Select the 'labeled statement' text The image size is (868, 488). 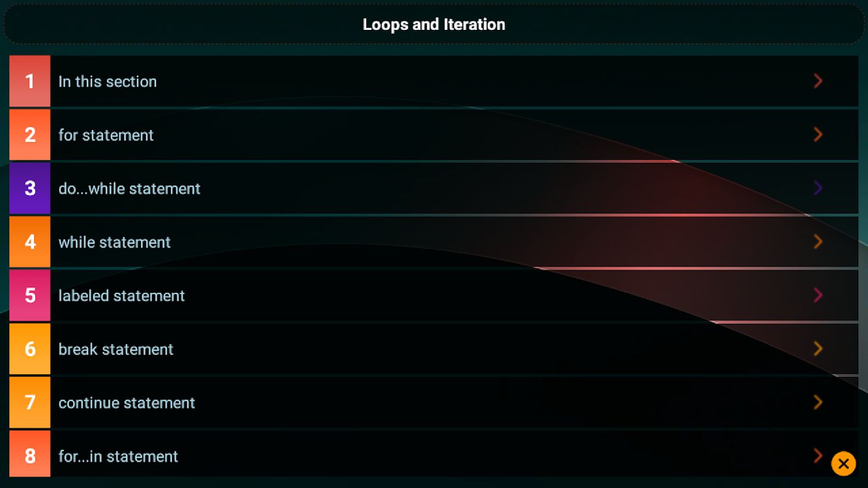click(x=121, y=296)
